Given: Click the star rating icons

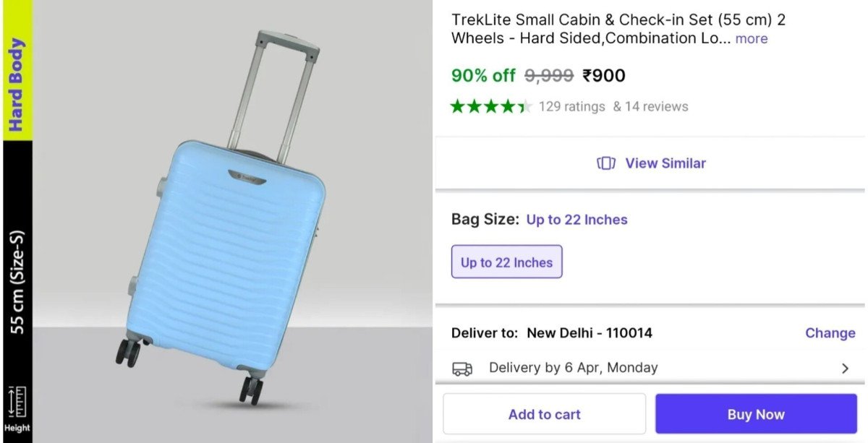Looking at the screenshot, I should pyautogui.click(x=491, y=107).
